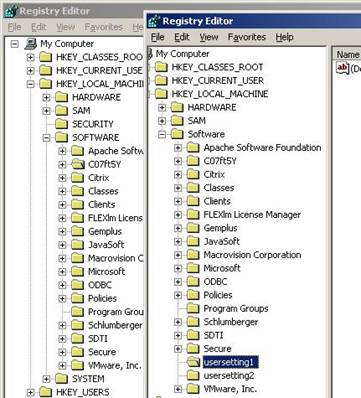Screen dimensions: 361x398
Task: Click My Computer icon in background window
Action: click(31, 44)
